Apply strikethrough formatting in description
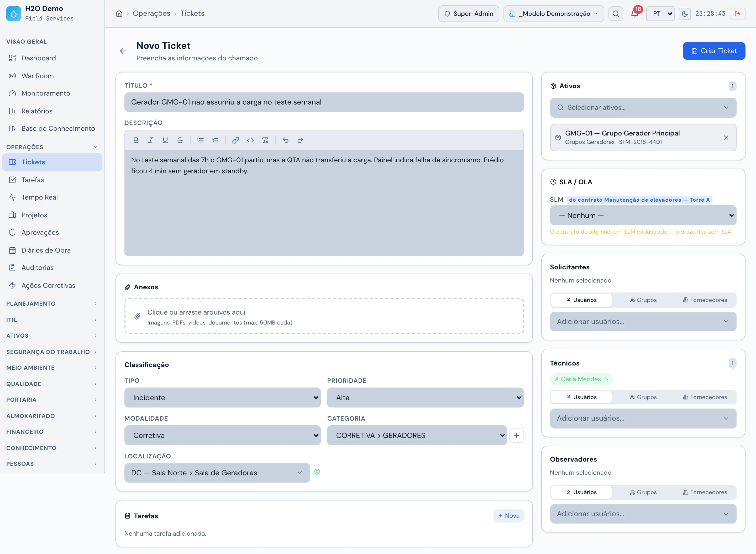 coord(180,140)
